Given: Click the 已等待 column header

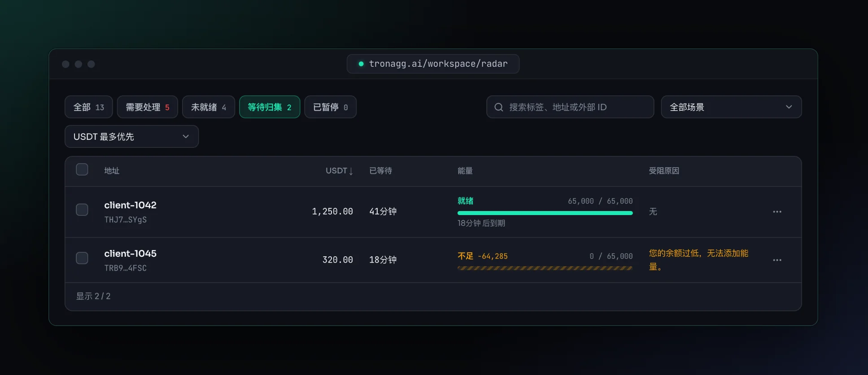Looking at the screenshot, I should point(380,171).
